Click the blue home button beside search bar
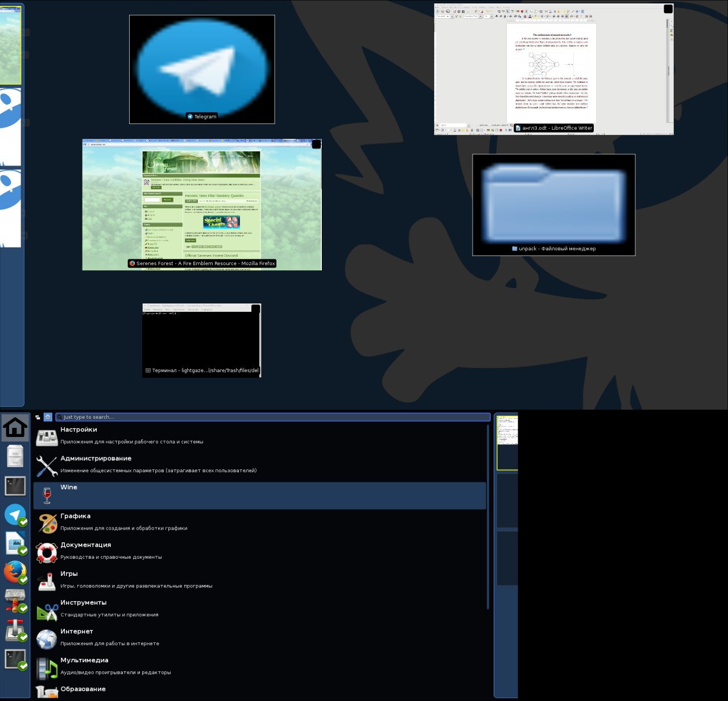The image size is (728, 701). click(48, 417)
